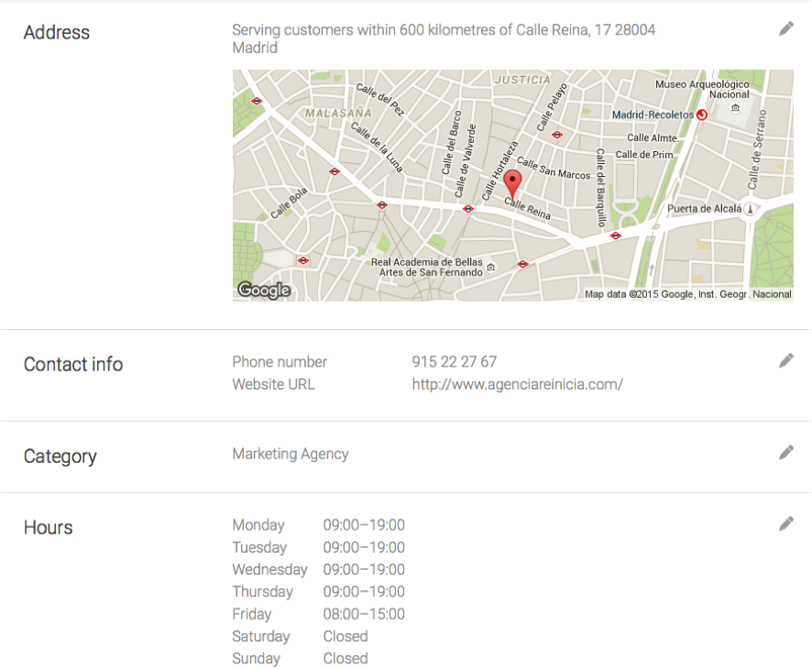The width and height of the screenshot is (812, 669).
Task: Select the Real Academia de Bellas Artes icon
Action: [491, 268]
